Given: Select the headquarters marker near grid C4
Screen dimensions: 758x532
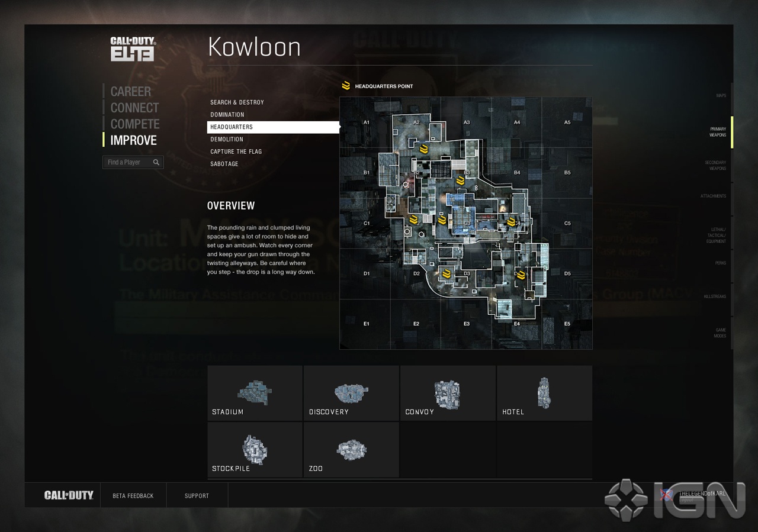Looking at the screenshot, I should point(512,221).
